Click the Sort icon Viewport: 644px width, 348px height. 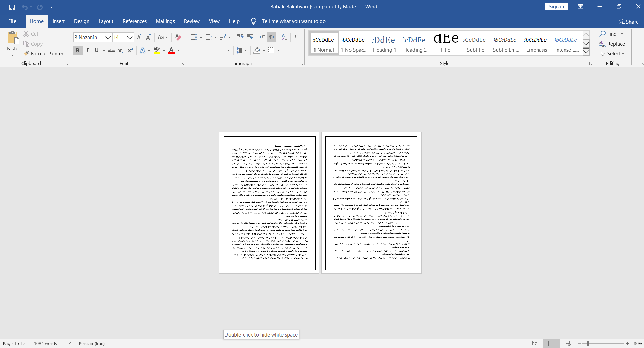(x=285, y=37)
